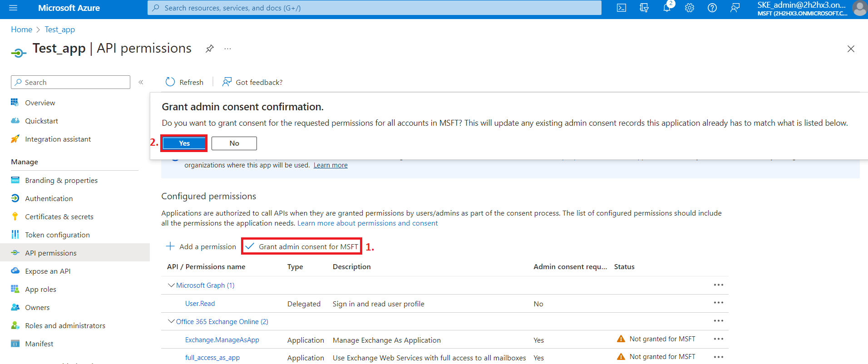Collapse the Microsoft Graph permissions group
This screenshot has height=364, width=868.
[x=171, y=285]
